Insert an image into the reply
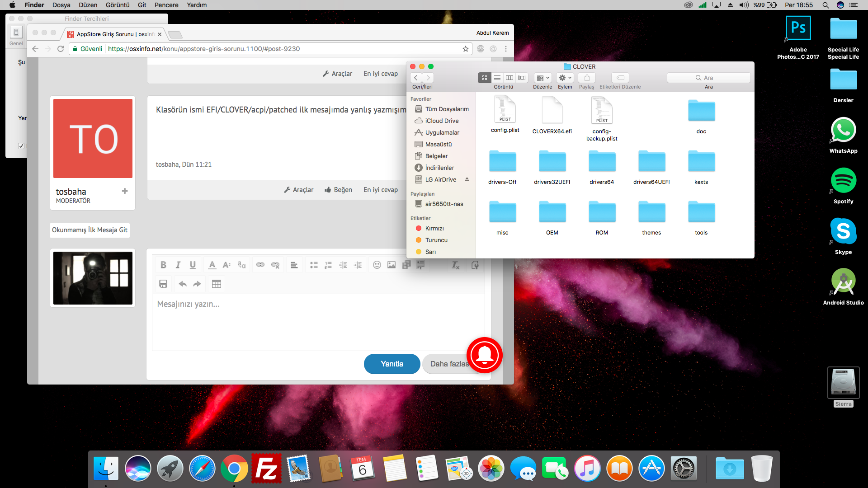868x488 pixels. [392, 265]
